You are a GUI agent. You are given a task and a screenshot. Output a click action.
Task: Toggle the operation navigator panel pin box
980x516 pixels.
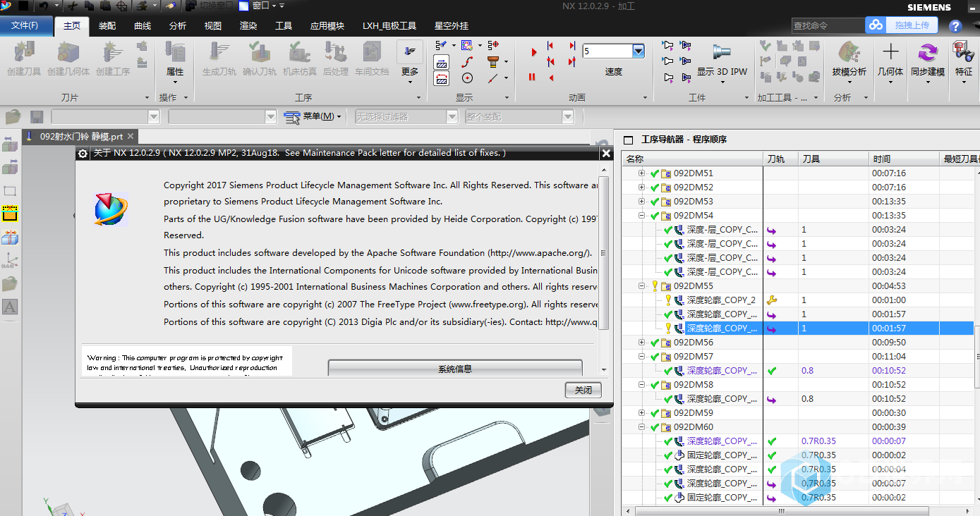point(628,140)
